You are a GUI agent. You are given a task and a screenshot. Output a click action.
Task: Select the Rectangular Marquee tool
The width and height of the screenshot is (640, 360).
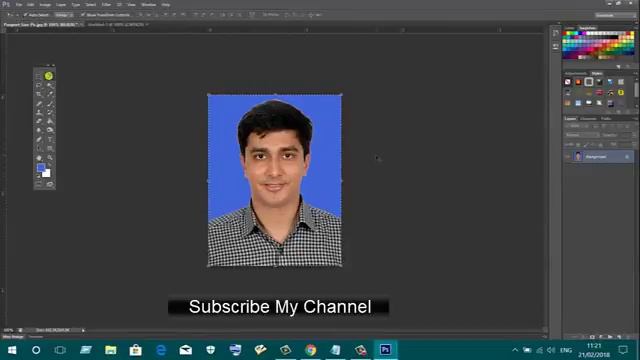click(x=39, y=76)
